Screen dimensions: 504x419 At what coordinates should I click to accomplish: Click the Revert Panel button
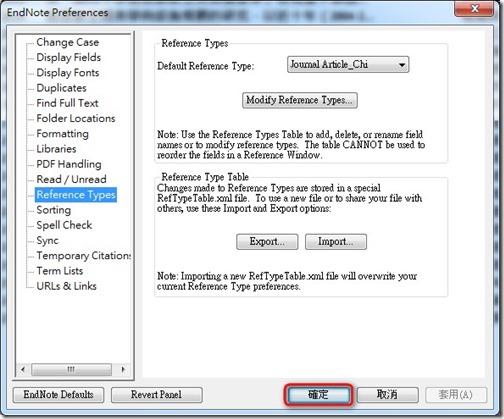[156, 395]
